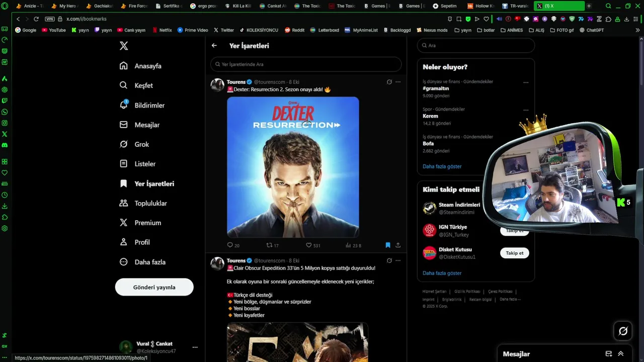The image size is (644, 362).
Task: Click Daha fazla göster under Kimi takip etmeli
Action: [442, 273]
